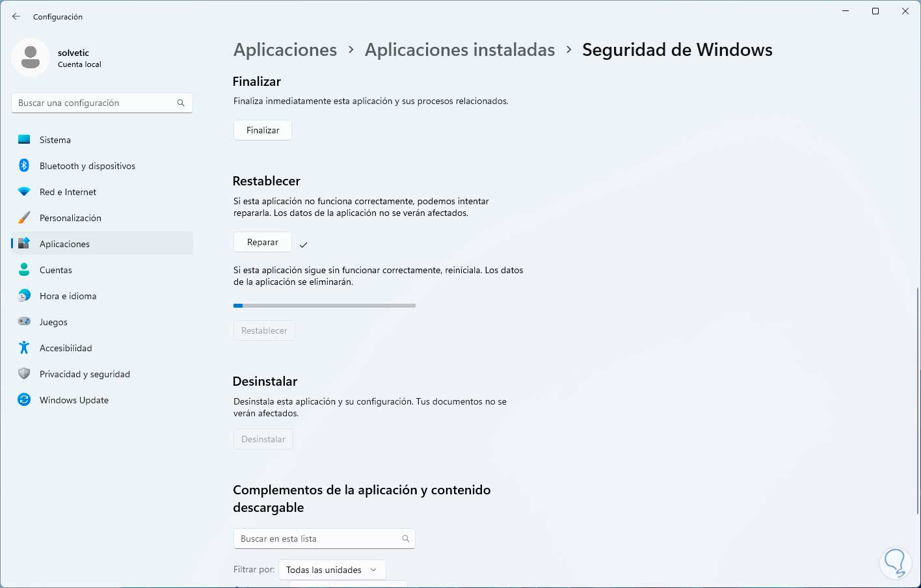This screenshot has height=588, width=921.
Task: Click the Desinstalar button
Action: point(263,439)
